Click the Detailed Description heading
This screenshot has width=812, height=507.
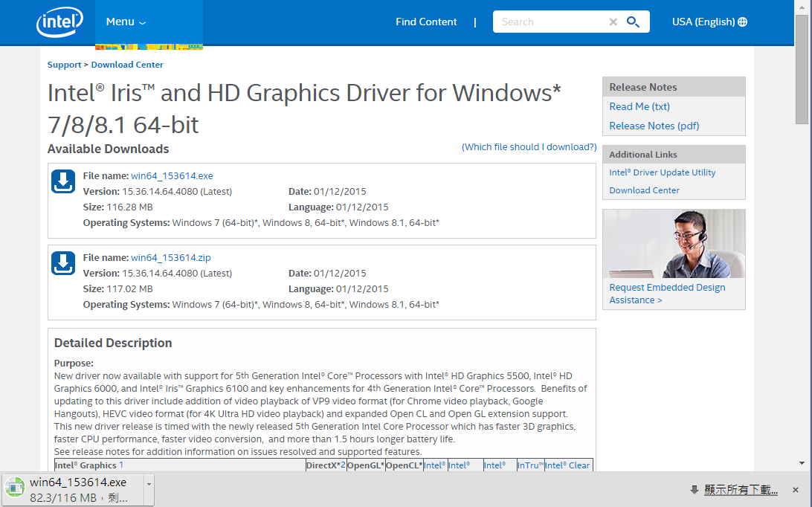113,343
